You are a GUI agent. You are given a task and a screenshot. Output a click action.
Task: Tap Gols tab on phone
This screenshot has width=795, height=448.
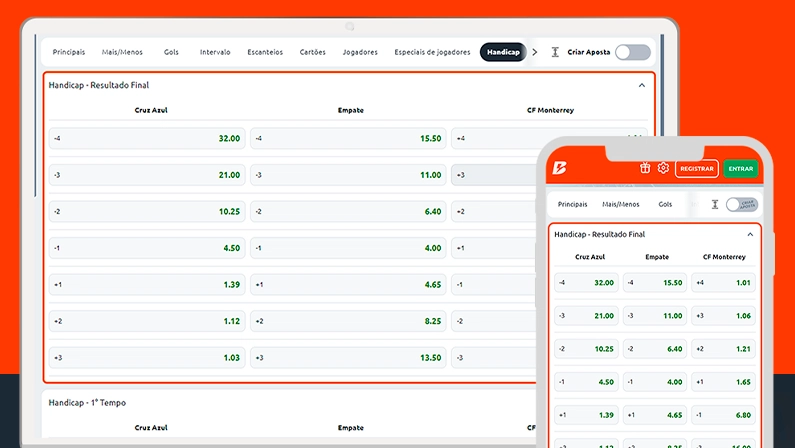pos(665,204)
